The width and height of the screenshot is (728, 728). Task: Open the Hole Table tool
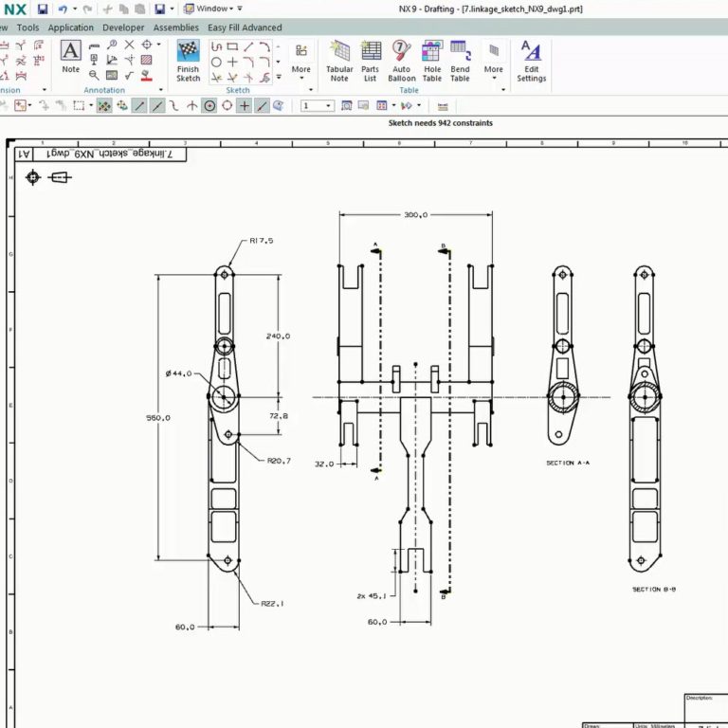pos(432,61)
